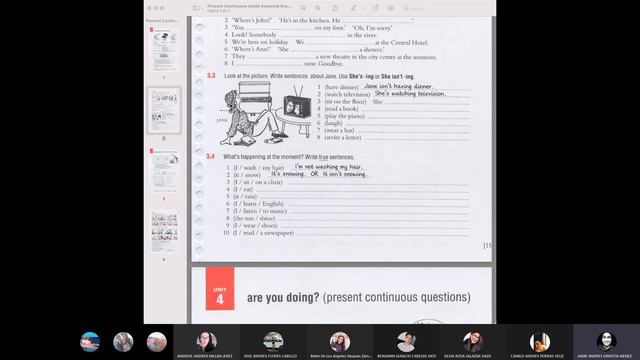Select page 4 thumbnail in sidebar
640x360 pixels.
pyautogui.click(x=164, y=231)
